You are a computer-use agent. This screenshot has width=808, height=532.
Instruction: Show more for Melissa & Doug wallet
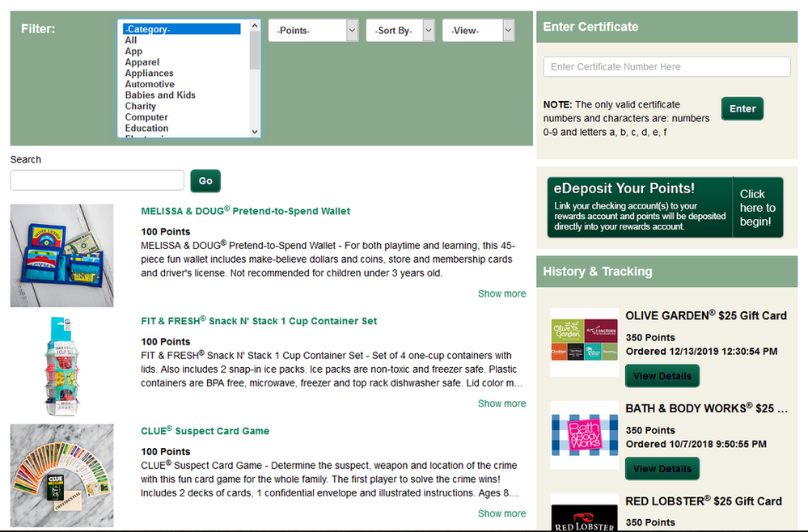click(502, 293)
